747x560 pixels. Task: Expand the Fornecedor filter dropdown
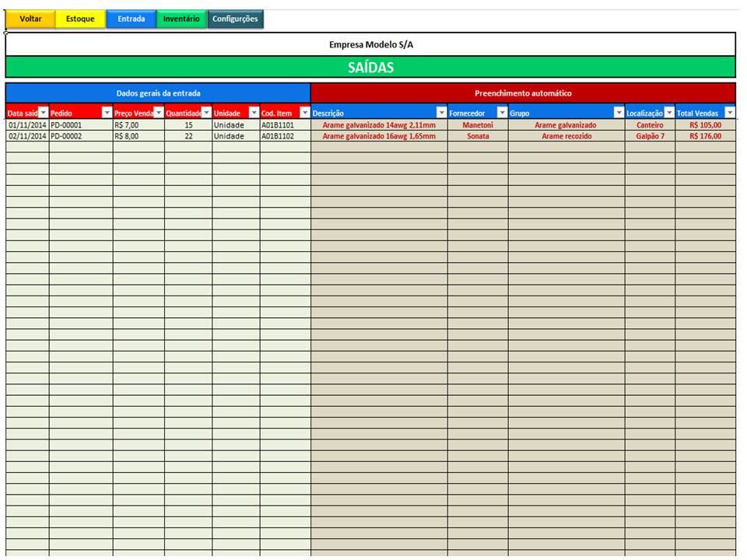(x=502, y=113)
